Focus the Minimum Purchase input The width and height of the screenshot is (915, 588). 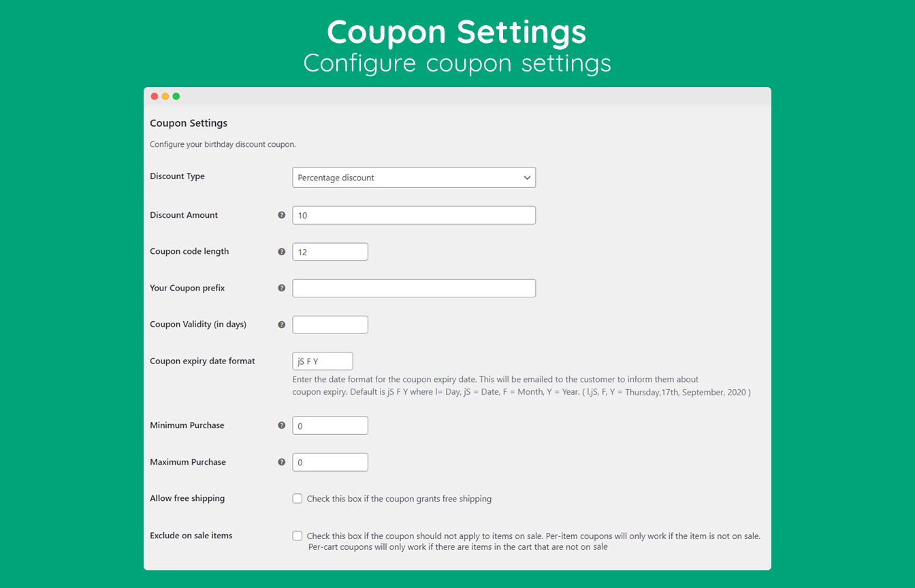[x=330, y=425]
